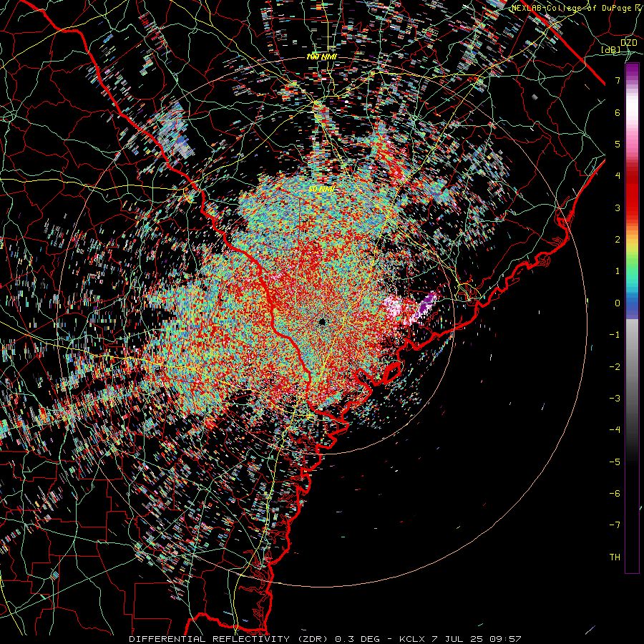The width and height of the screenshot is (644, 644).
Task: Click the "3" value on the color scale
Action: tap(618, 208)
